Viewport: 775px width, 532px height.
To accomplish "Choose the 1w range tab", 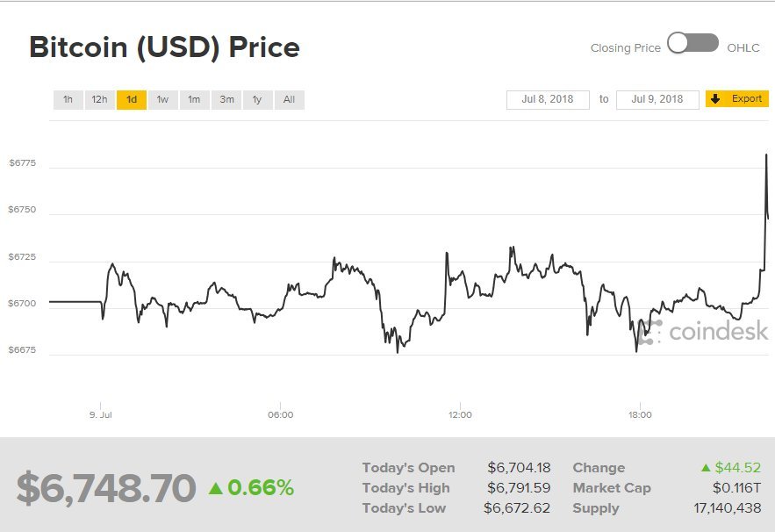I will (x=163, y=100).
